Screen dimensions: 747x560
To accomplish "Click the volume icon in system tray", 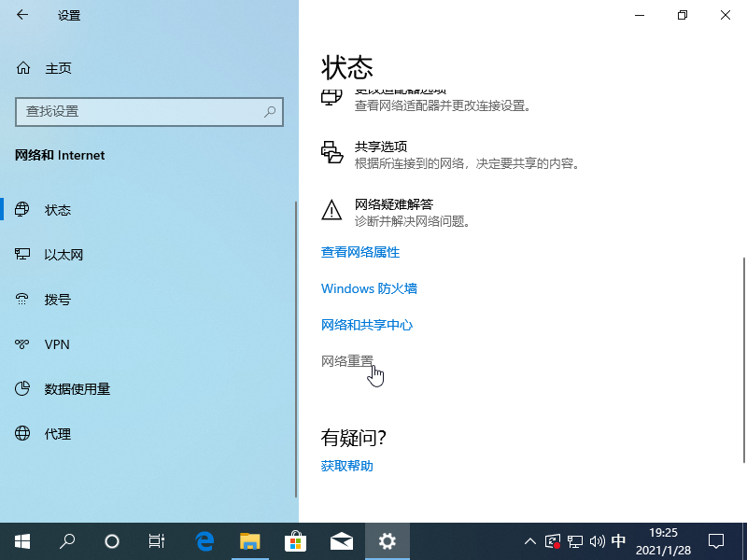I will point(598,540).
